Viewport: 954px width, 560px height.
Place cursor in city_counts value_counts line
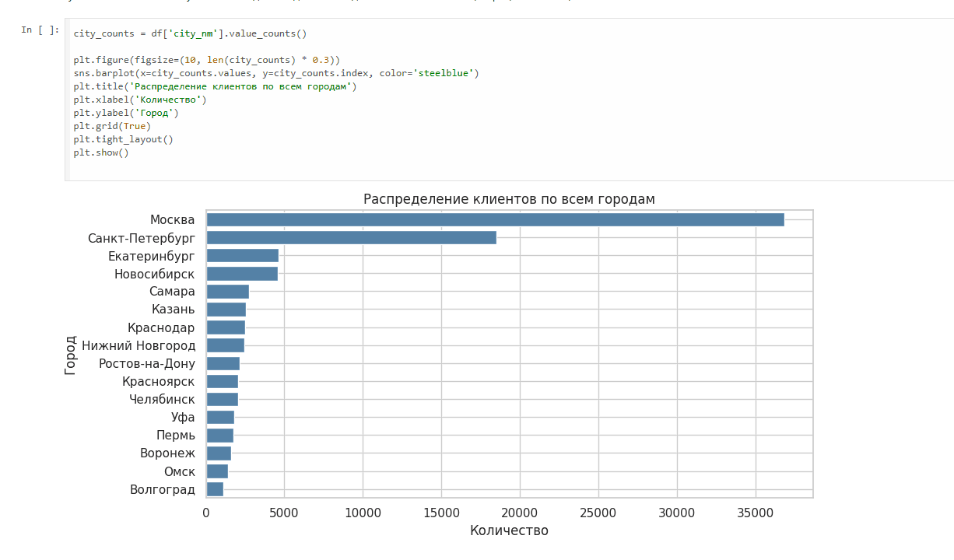[190, 34]
